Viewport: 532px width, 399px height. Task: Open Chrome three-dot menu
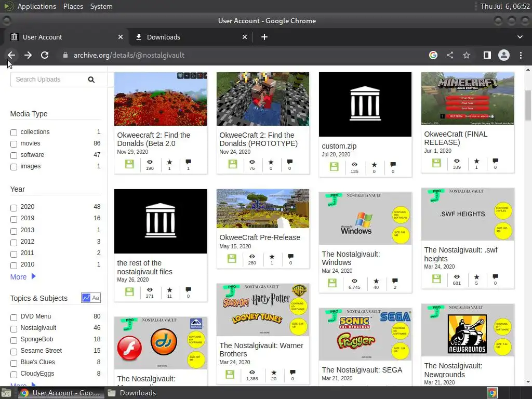[x=521, y=55]
